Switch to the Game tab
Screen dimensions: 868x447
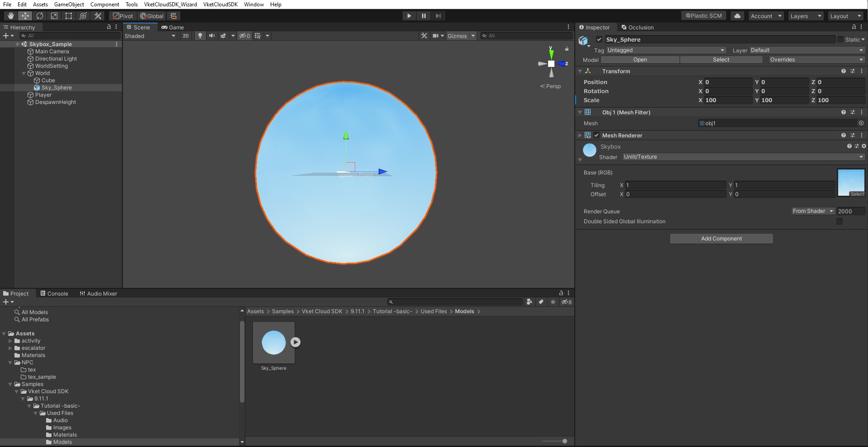pos(173,27)
